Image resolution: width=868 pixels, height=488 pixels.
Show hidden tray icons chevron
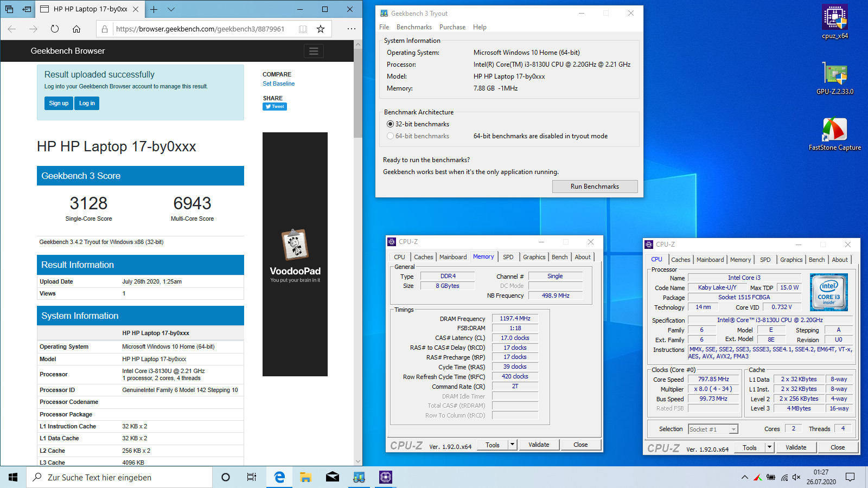pyautogui.click(x=744, y=477)
